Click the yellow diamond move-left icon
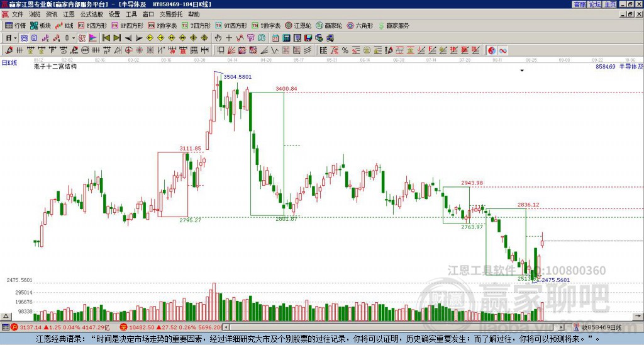Viewport: 644px width, 345px height. coord(150,38)
